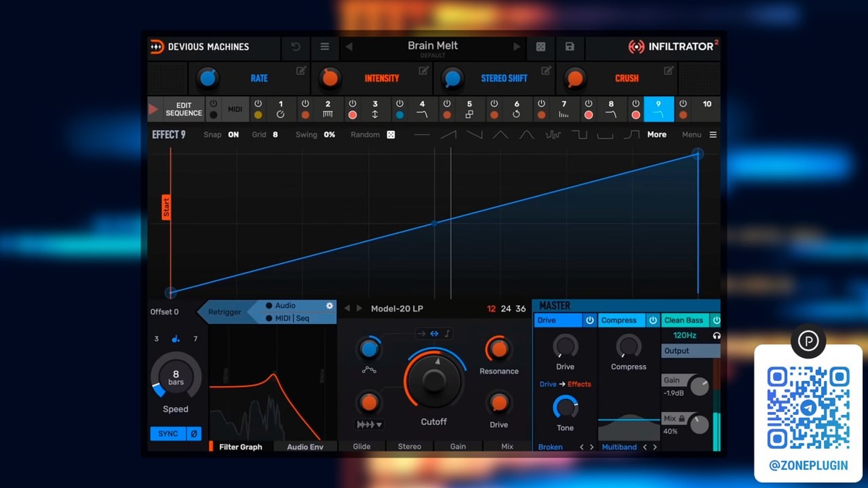This screenshot has width=868, height=488.
Task: Edit the STEREO SHIFT macro assignment
Action: [x=546, y=70]
